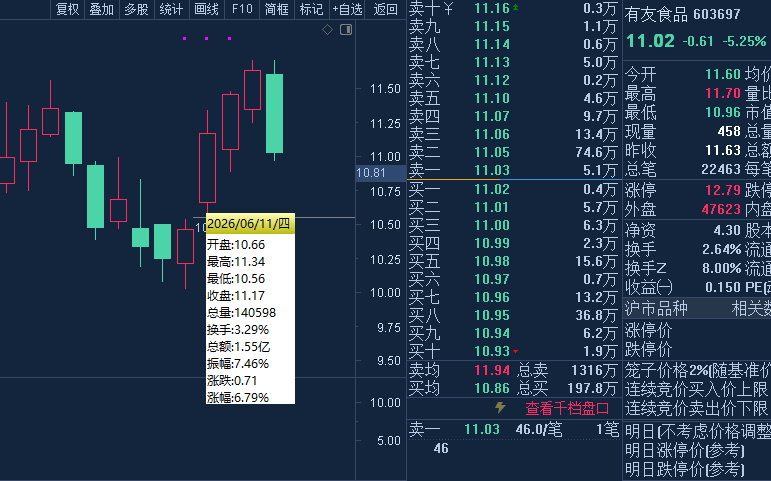The height and width of the screenshot is (481, 771).
Task: Open F10 company info
Action: click(x=242, y=9)
